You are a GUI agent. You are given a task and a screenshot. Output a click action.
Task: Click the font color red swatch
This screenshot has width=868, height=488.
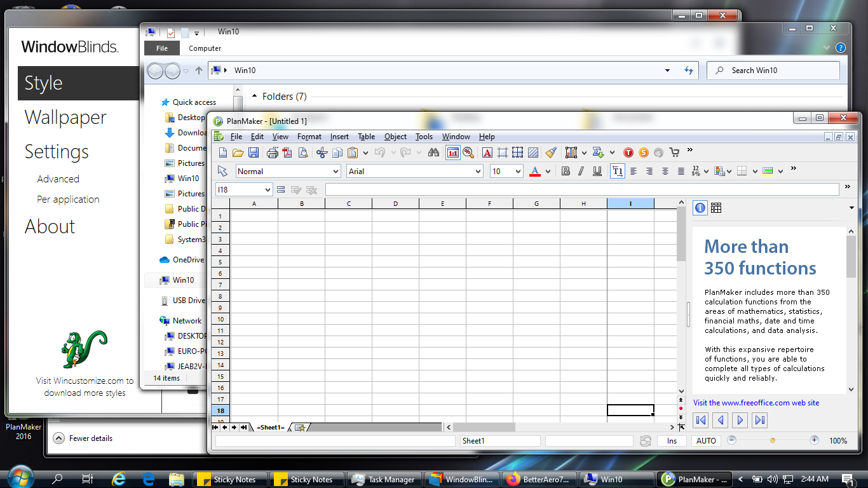pyautogui.click(x=535, y=172)
